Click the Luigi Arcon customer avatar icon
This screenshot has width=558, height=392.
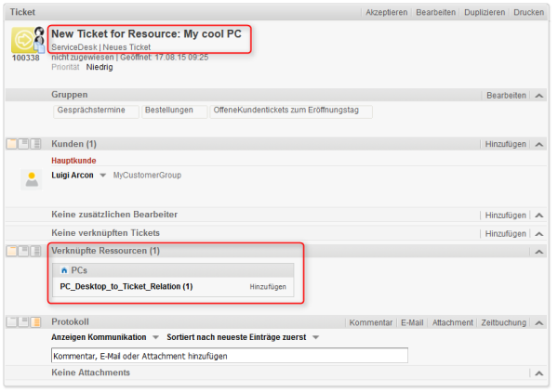coord(32,179)
